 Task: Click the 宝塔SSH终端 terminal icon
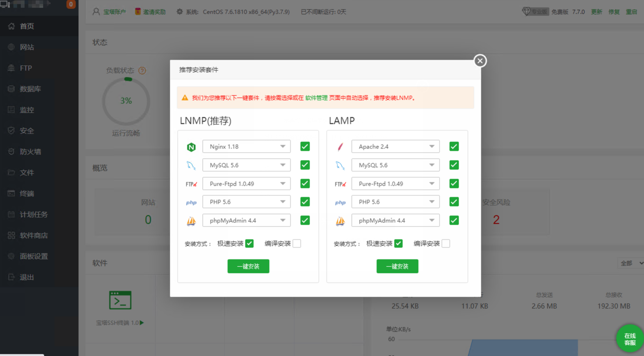[120, 300]
